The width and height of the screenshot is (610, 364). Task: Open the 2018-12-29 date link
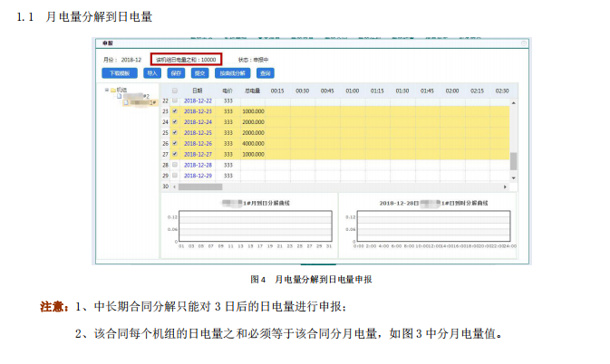tap(198, 176)
